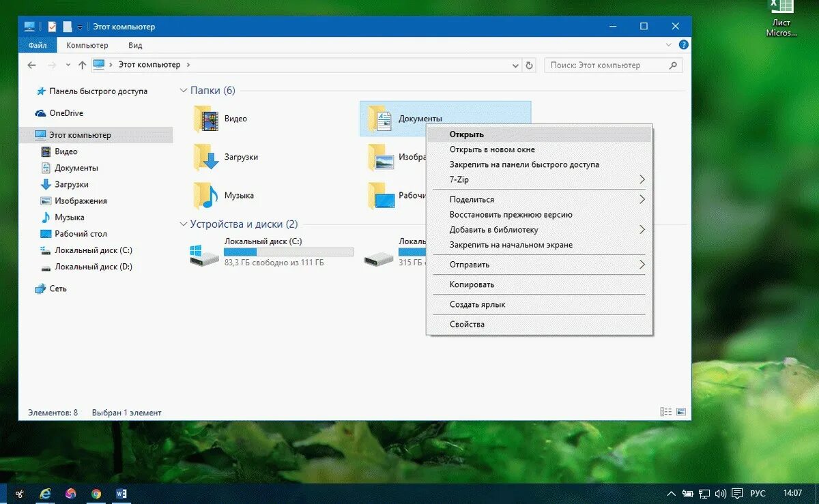Expand the 7-Zip submenu
The image size is (819, 504).
539,179
